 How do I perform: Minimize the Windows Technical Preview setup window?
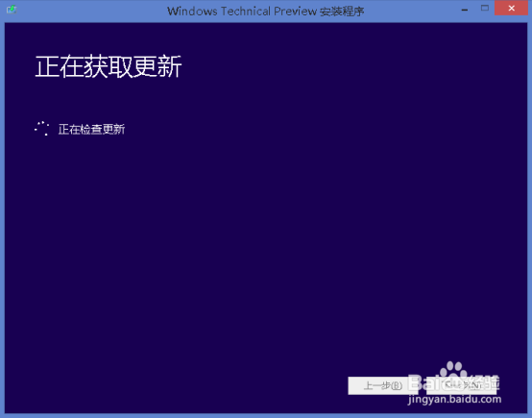pyautogui.click(x=465, y=9)
